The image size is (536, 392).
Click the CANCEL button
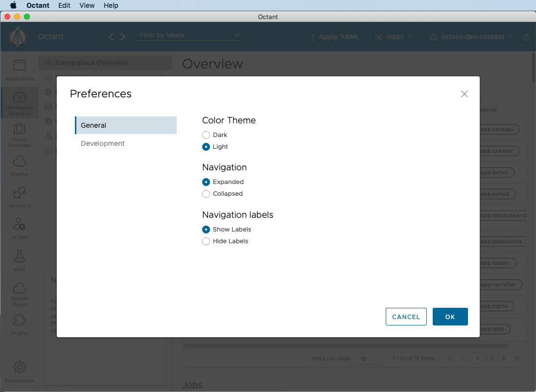coord(406,317)
